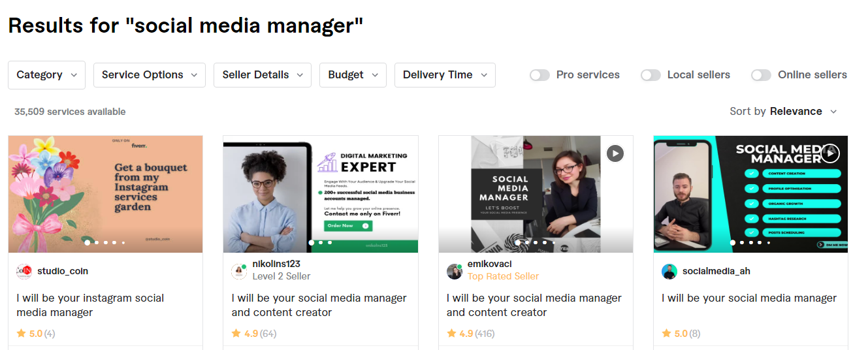
Task: Open the Seller Details dropdown
Action: (263, 75)
